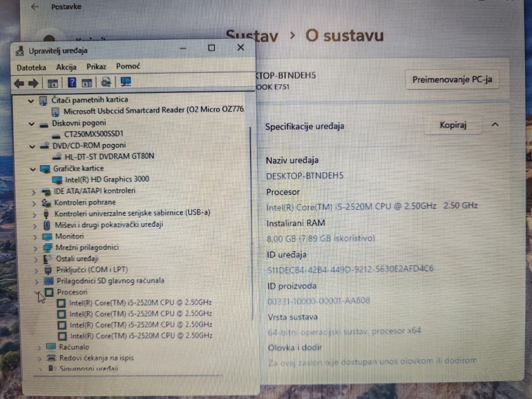532x399 pixels.
Task: Collapse the Grafičke kartice node
Action: click(33, 169)
